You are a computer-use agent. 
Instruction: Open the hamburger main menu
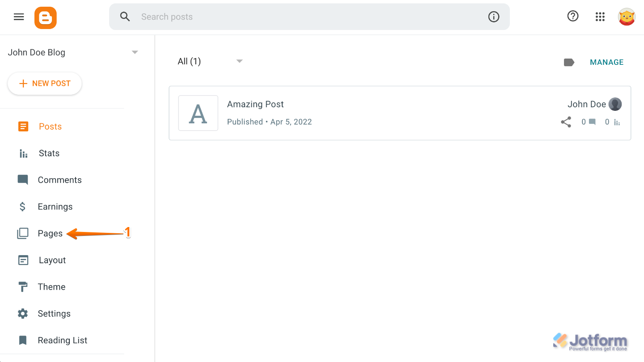click(x=19, y=17)
